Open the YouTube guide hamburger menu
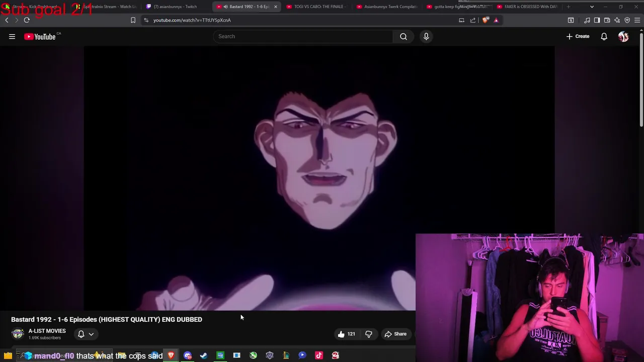 [12, 36]
